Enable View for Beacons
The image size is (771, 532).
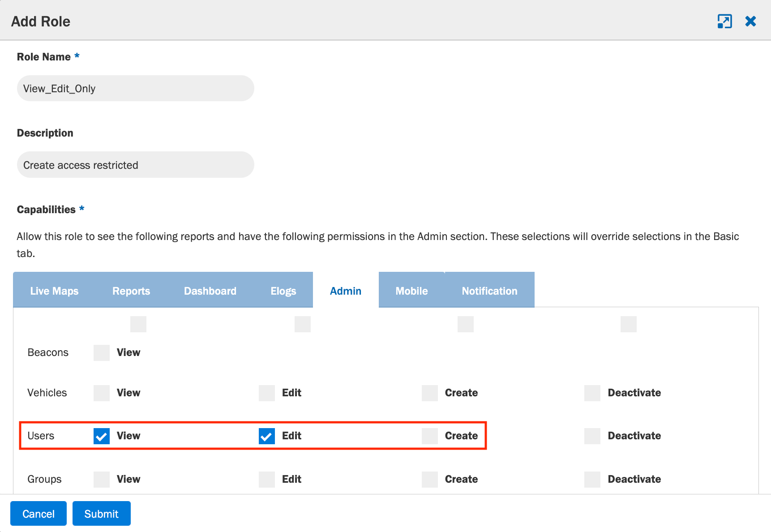(x=102, y=353)
